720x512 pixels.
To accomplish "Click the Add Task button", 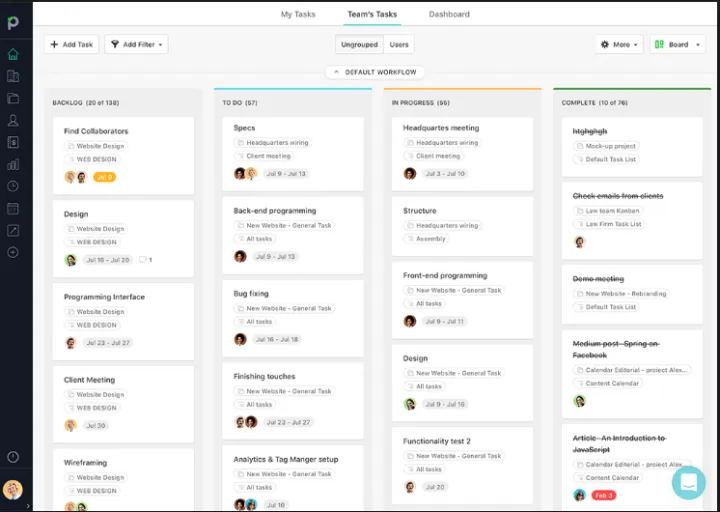I will tap(71, 45).
